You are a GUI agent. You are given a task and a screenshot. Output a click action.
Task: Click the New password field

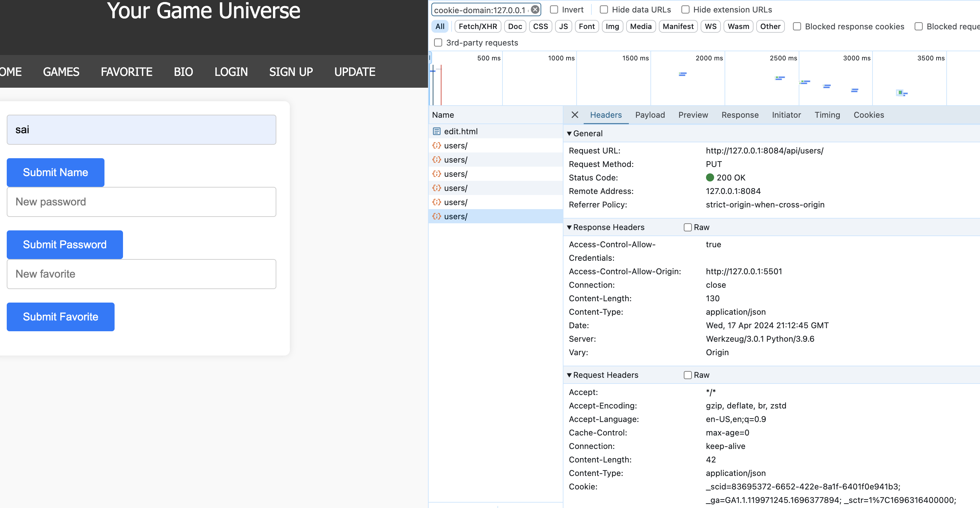tap(142, 202)
